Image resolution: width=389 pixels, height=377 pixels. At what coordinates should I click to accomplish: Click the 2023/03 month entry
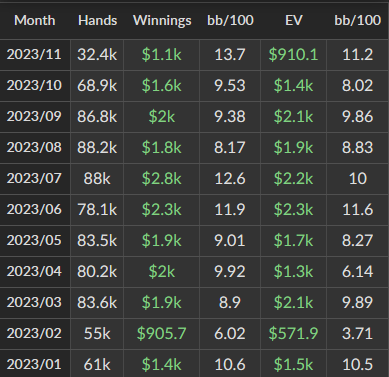point(34,303)
